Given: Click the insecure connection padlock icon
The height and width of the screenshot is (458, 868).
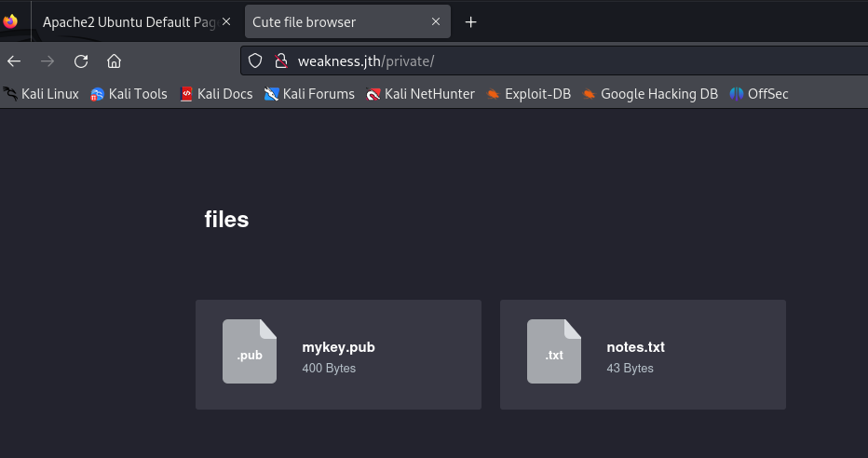Looking at the screenshot, I should click(279, 61).
